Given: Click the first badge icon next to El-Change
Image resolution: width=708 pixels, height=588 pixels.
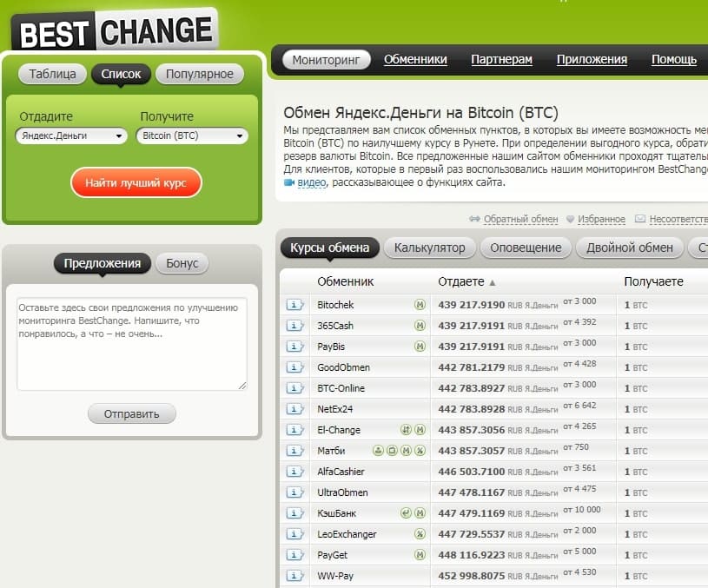Looking at the screenshot, I should point(405,430).
